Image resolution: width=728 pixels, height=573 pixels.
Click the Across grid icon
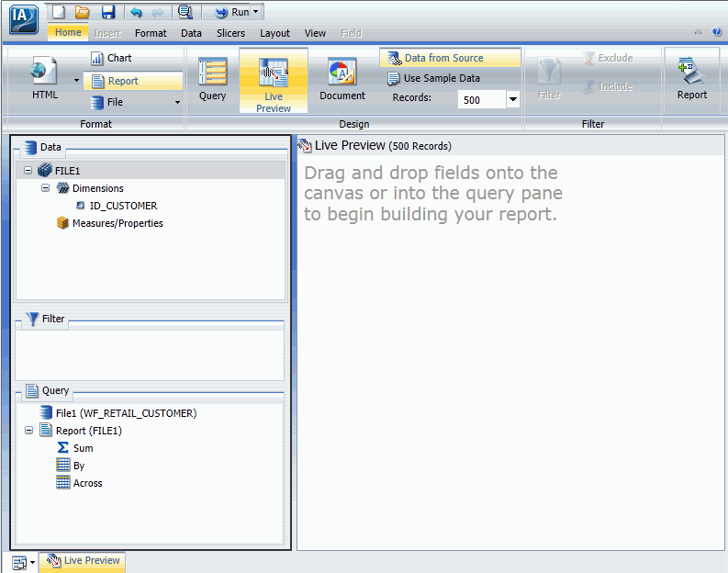coord(62,482)
